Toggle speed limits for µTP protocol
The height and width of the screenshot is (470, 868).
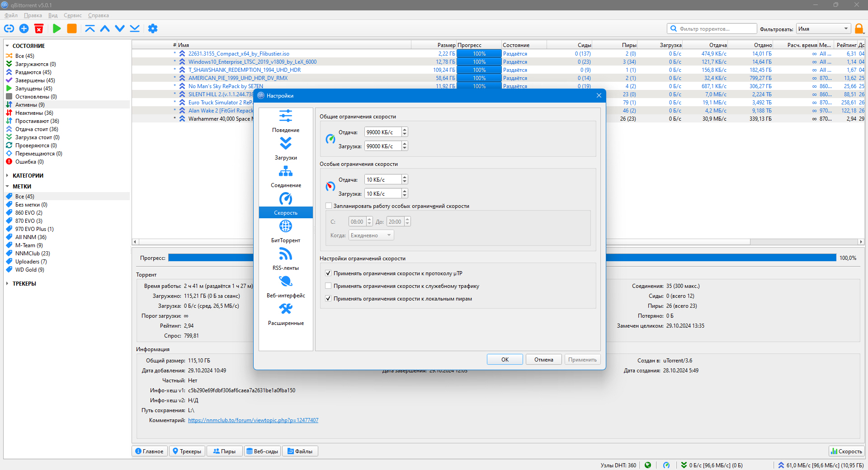pyautogui.click(x=328, y=273)
